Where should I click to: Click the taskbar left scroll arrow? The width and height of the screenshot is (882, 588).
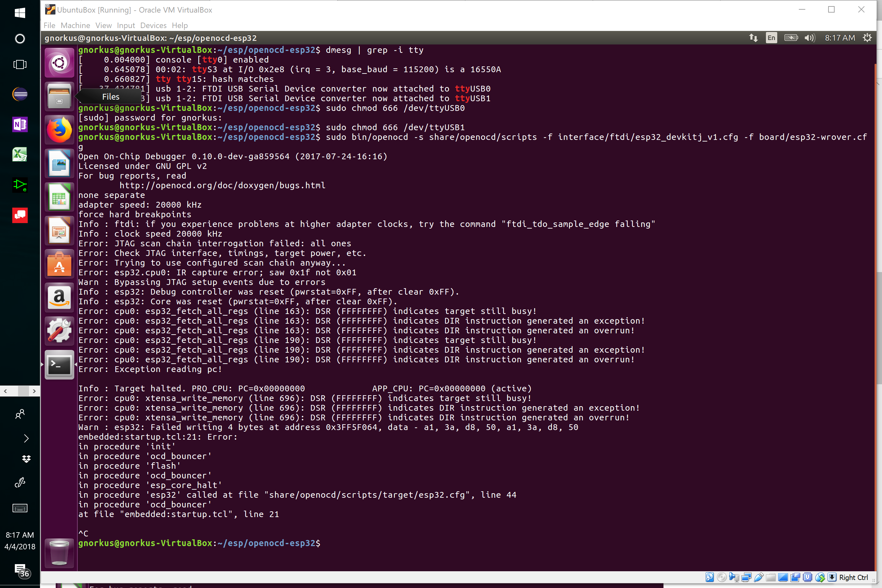click(5, 391)
